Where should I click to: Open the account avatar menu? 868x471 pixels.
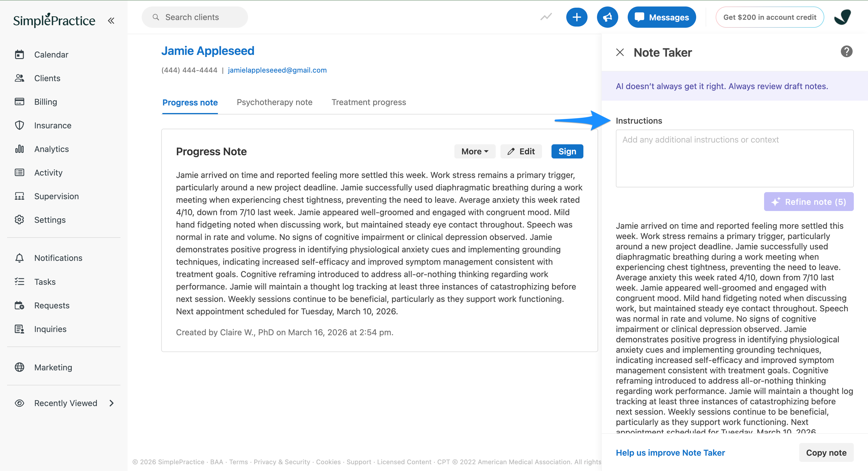[x=842, y=17]
